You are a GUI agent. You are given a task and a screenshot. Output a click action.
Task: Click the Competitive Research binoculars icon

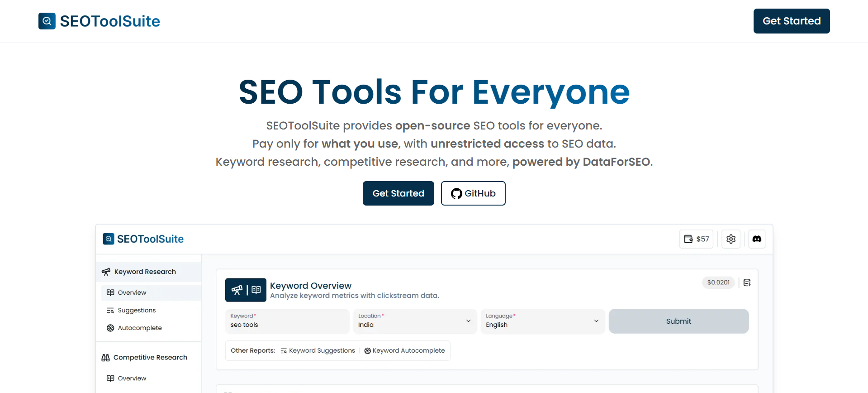click(x=105, y=357)
